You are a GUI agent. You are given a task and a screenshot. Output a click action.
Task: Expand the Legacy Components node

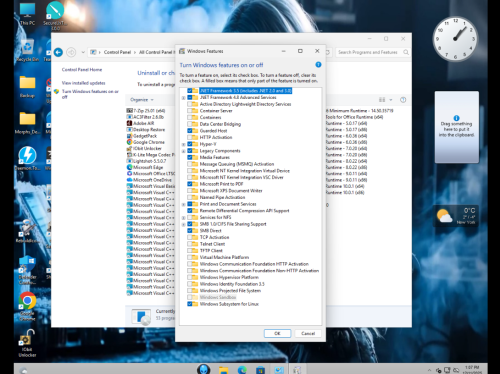pyautogui.click(x=183, y=151)
